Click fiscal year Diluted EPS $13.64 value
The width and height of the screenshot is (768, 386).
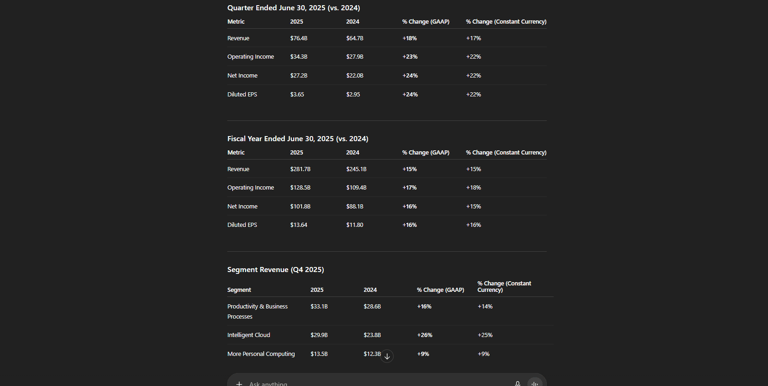pyautogui.click(x=299, y=225)
